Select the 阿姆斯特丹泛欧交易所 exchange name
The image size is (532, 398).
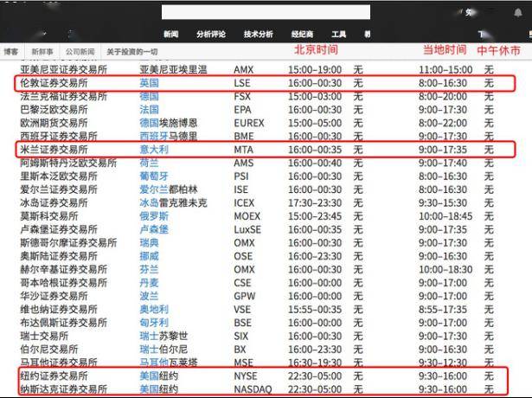click(x=68, y=163)
